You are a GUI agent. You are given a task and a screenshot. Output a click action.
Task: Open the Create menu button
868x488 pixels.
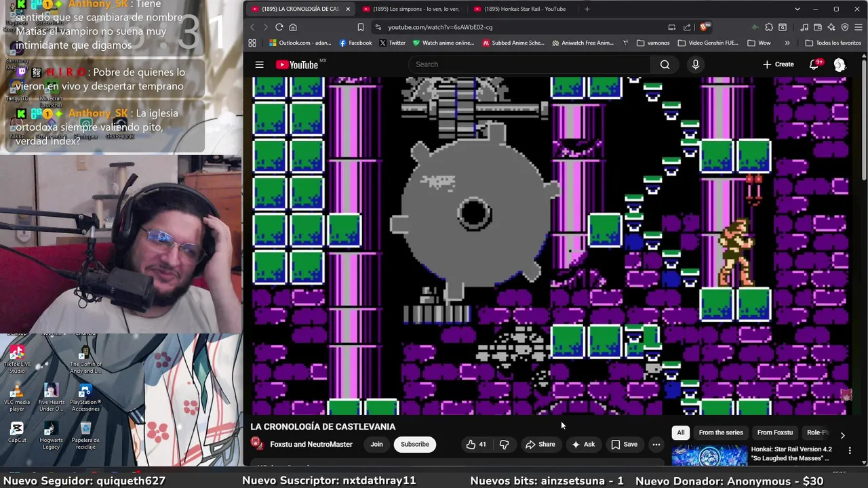[x=778, y=64]
